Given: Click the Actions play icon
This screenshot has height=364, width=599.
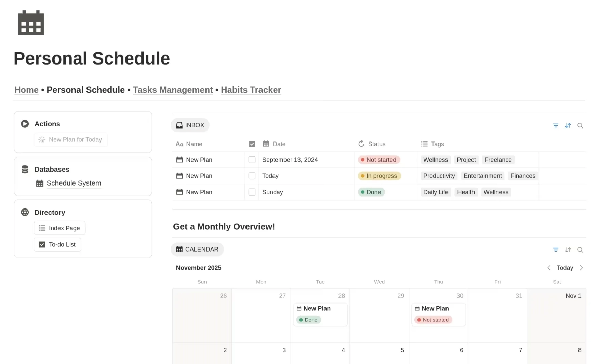Looking at the screenshot, I should (x=25, y=124).
